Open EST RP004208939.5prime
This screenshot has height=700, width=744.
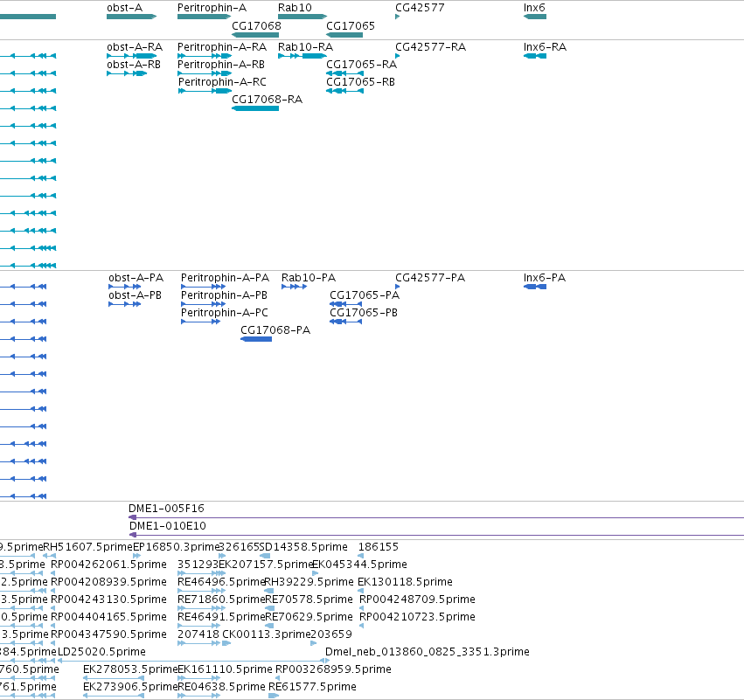[x=108, y=582]
